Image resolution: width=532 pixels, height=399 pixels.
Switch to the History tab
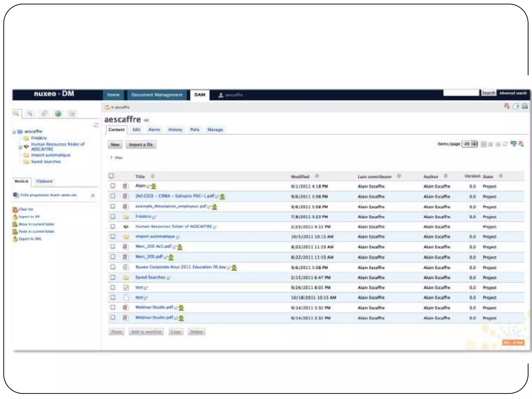point(175,130)
